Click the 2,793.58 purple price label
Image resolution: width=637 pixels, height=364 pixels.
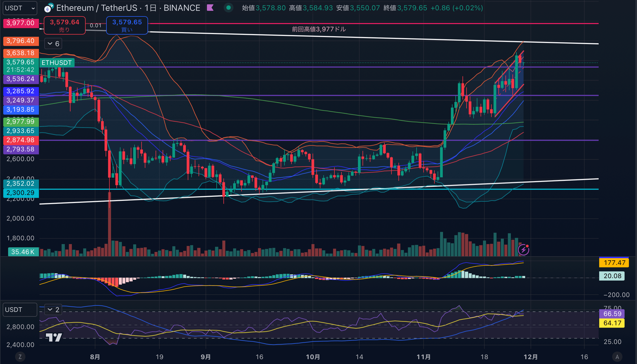click(x=21, y=149)
